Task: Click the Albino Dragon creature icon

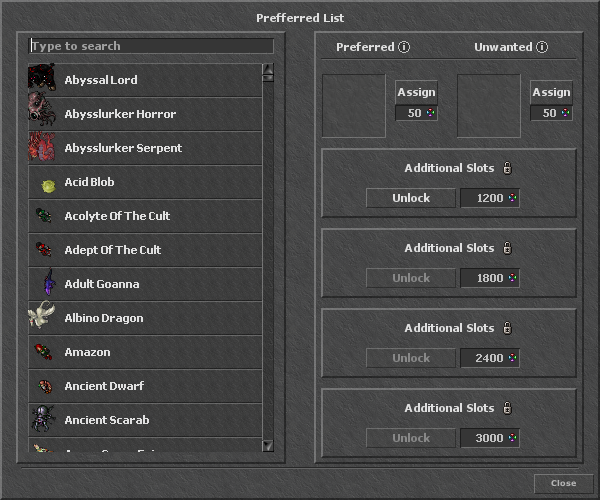Action: tap(42, 318)
